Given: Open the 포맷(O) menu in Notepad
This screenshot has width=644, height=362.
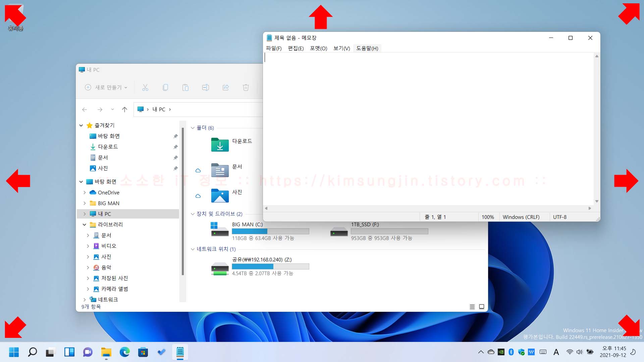Looking at the screenshot, I should tap(318, 48).
